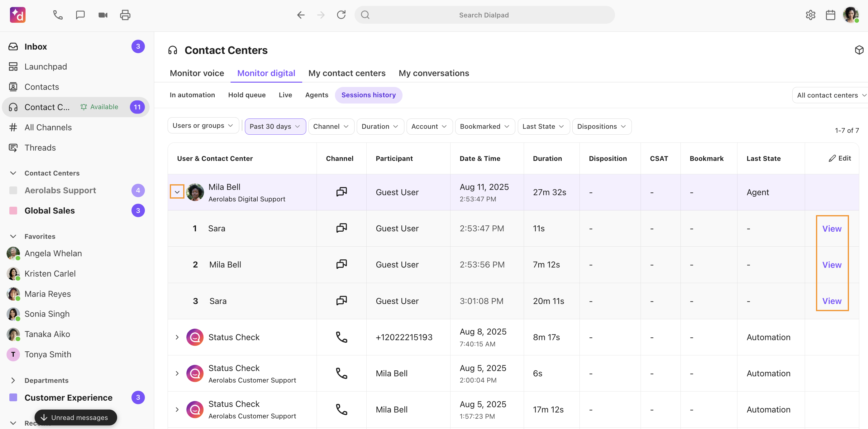
Task: Click the pink Global Sales color square
Action: (x=13, y=211)
